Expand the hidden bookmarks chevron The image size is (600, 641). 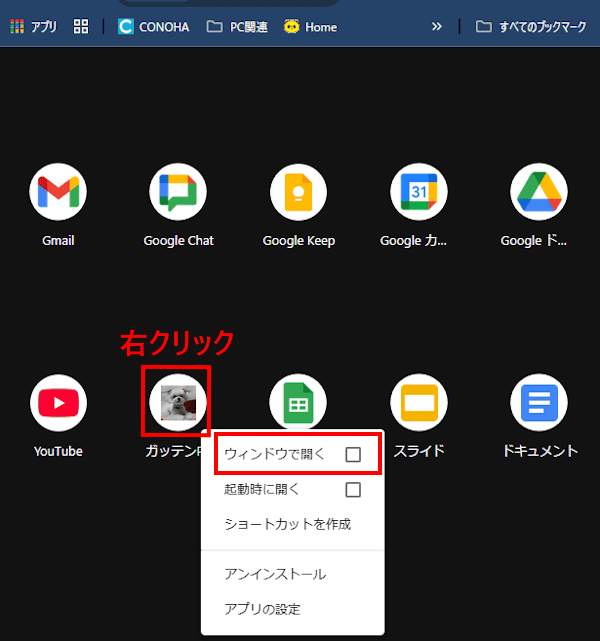pyautogui.click(x=437, y=27)
